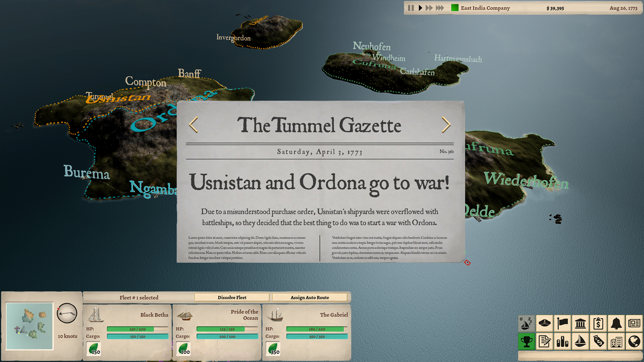Click Assign Auto Route
The image size is (644, 362).
[310, 297]
